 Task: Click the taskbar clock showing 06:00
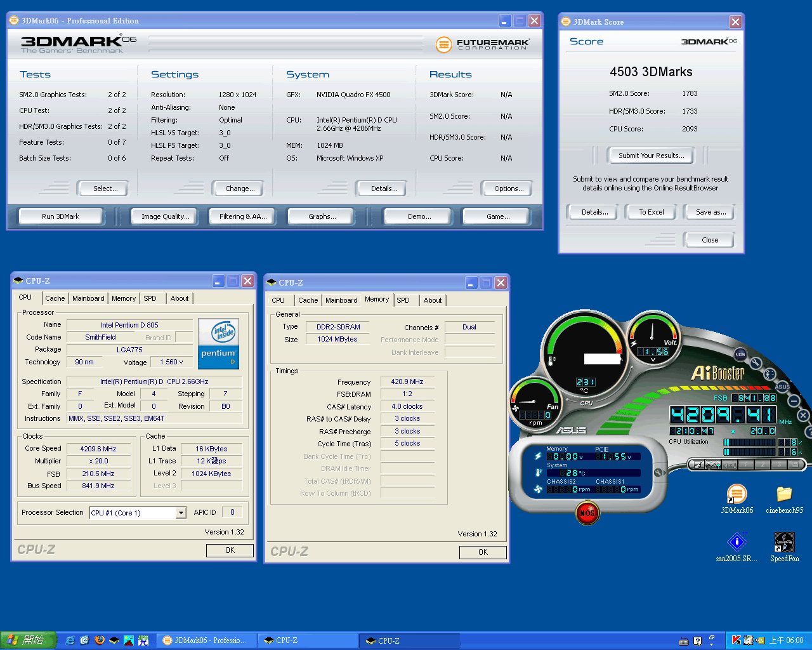[x=787, y=640]
